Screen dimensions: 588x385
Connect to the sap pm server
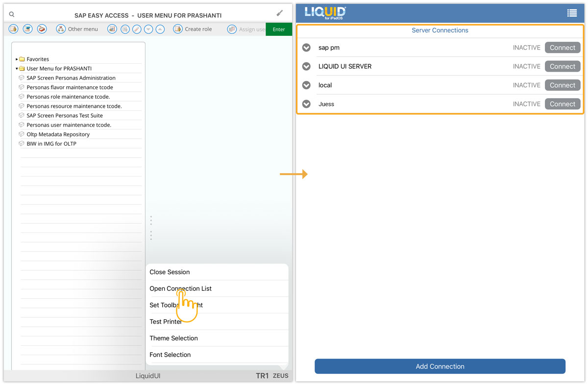pyautogui.click(x=563, y=48)
